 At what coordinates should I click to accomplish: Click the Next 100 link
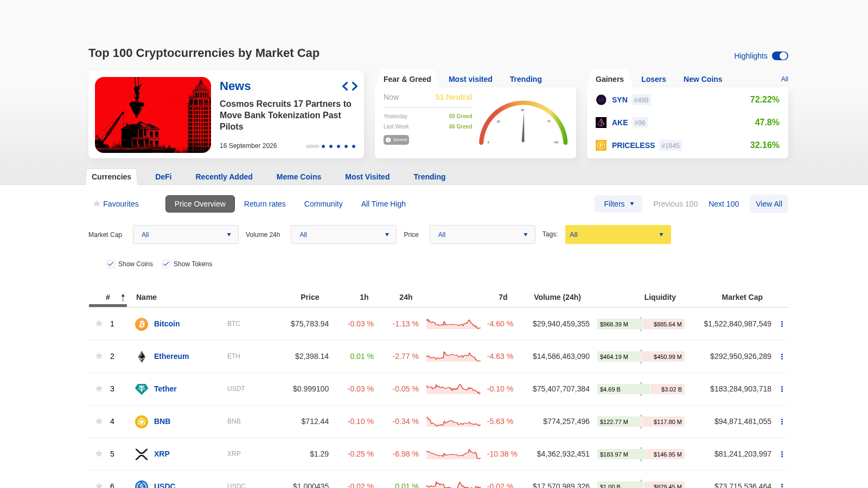point(724,204)
